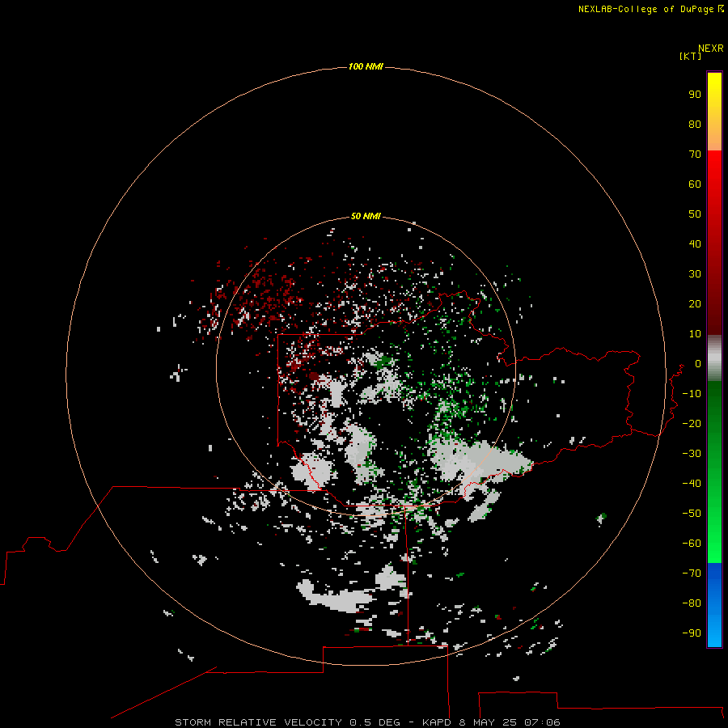
Task: Click the Storm Relative Velocity caption text
Action: pos(367,722)
